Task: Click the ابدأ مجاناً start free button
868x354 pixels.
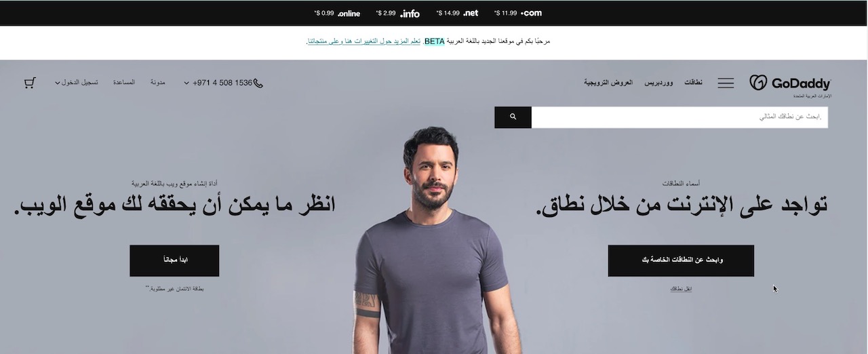Action: [174, 260]
